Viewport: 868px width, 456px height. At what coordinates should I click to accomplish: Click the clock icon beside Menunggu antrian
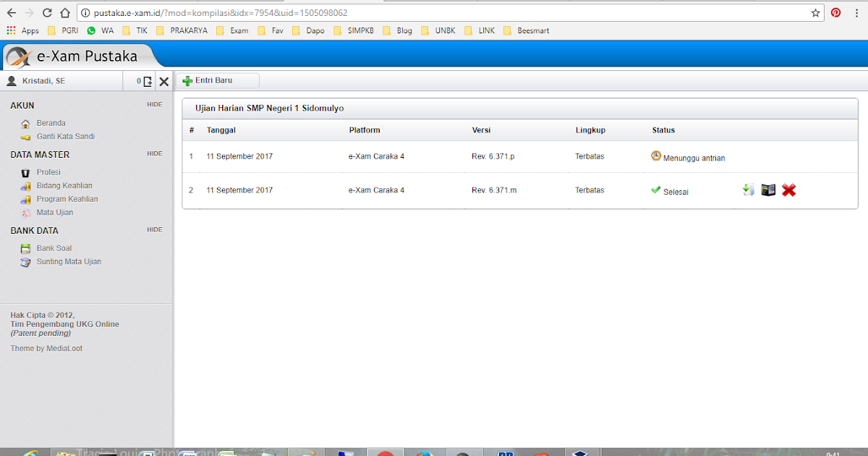656,156
